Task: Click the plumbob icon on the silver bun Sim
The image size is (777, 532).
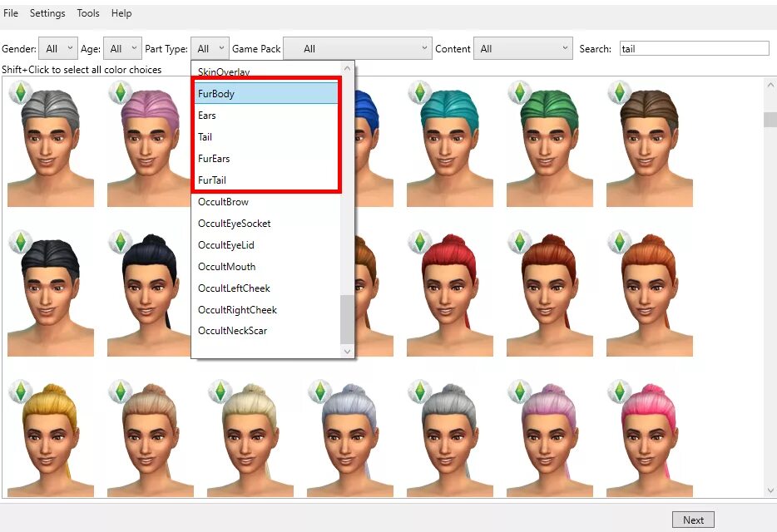Action: coord(320,391)
